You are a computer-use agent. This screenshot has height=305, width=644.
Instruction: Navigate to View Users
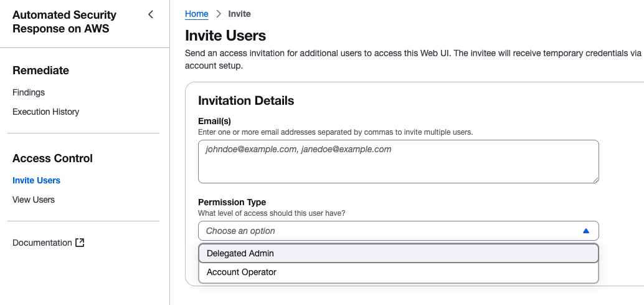coord(34,200)
